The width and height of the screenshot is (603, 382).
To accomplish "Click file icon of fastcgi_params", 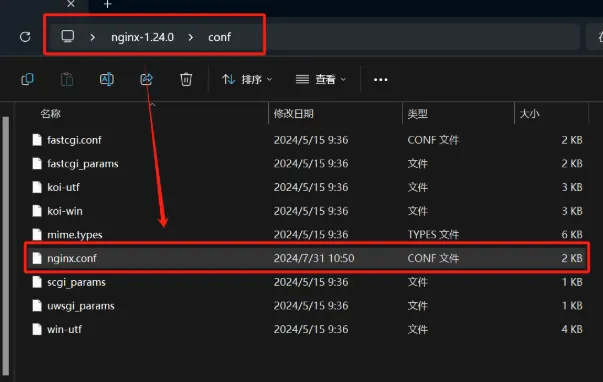I will tap(37, 163).
